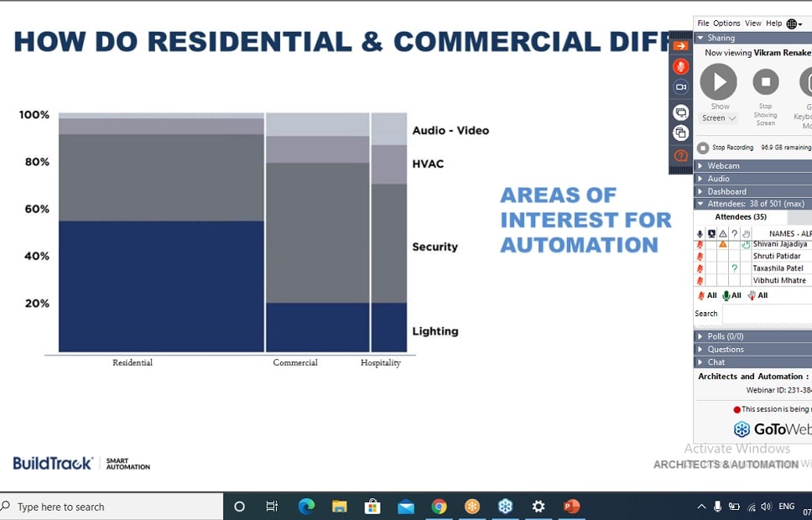812x520 pixels.
Task: Select attendee Taxashila Patel
Action: [x=778, y=268]
